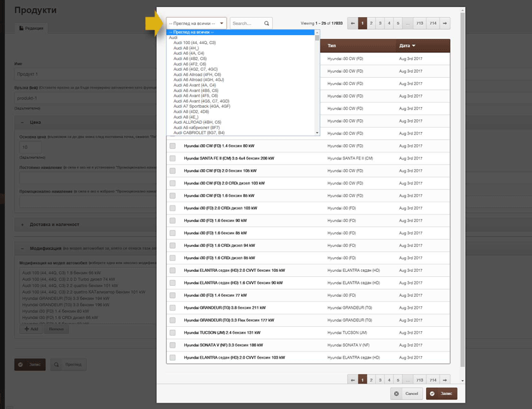Select checkbox for Hyundai i30 (FD) 1.4 бензин 77 kW

173,295
